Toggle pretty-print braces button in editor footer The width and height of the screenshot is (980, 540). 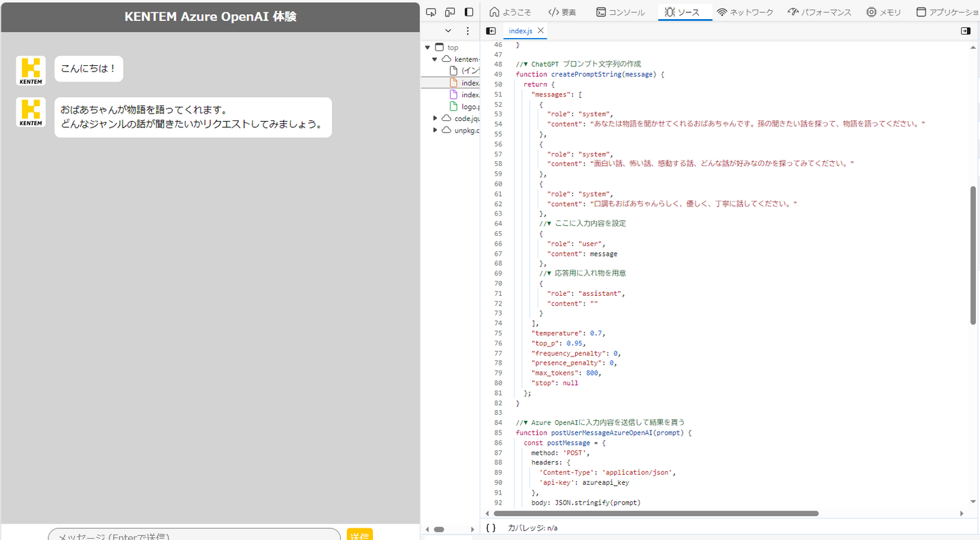pos(491,528)
